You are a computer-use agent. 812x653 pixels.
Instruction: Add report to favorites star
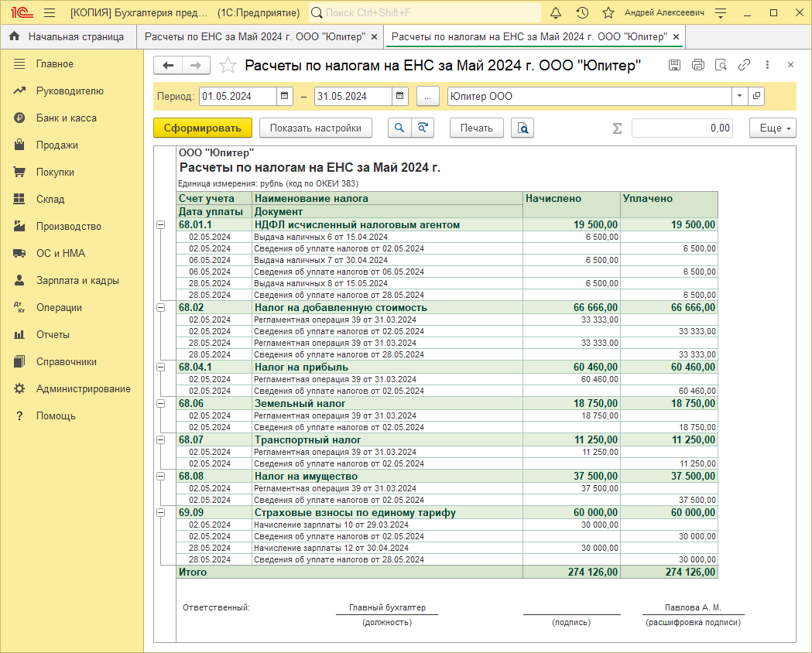click(x=228, y=66)
